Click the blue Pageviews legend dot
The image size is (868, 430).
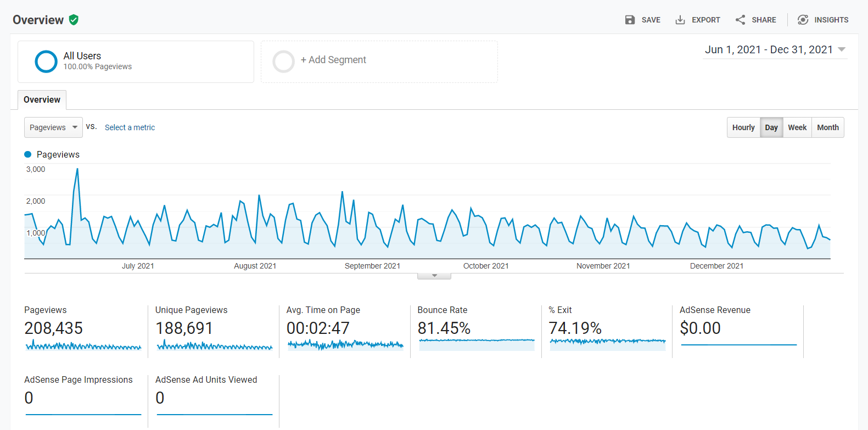coord(28,154)
